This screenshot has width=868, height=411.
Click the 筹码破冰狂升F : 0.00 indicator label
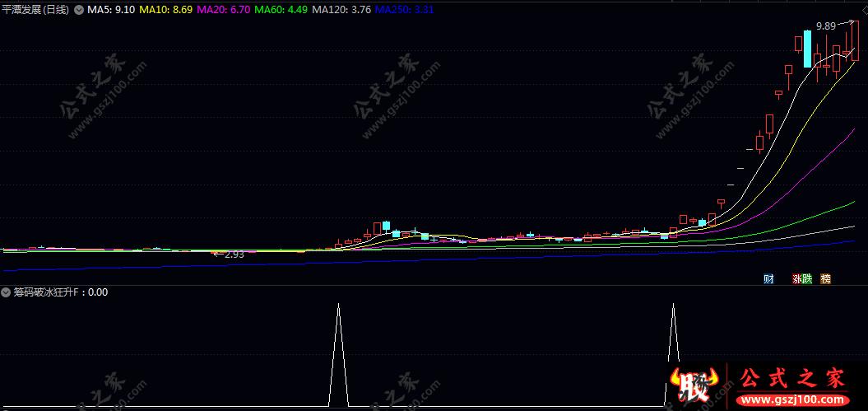tap(60, 292)
